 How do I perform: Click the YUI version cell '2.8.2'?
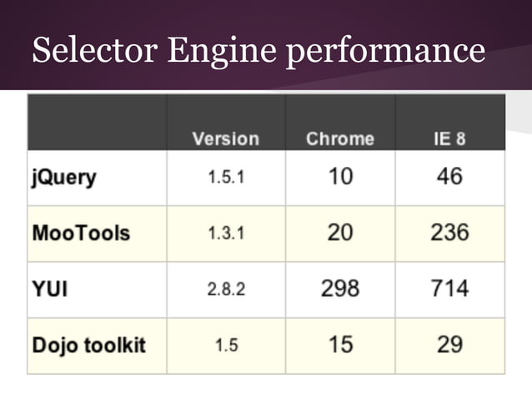[x=225, y=289]
